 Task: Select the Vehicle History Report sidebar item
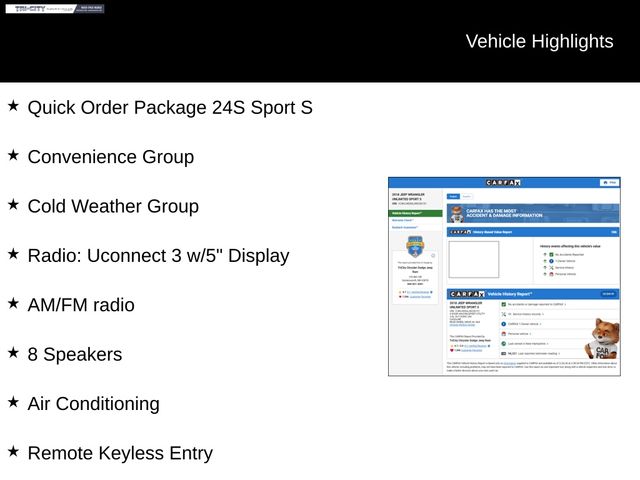(415, 213)
